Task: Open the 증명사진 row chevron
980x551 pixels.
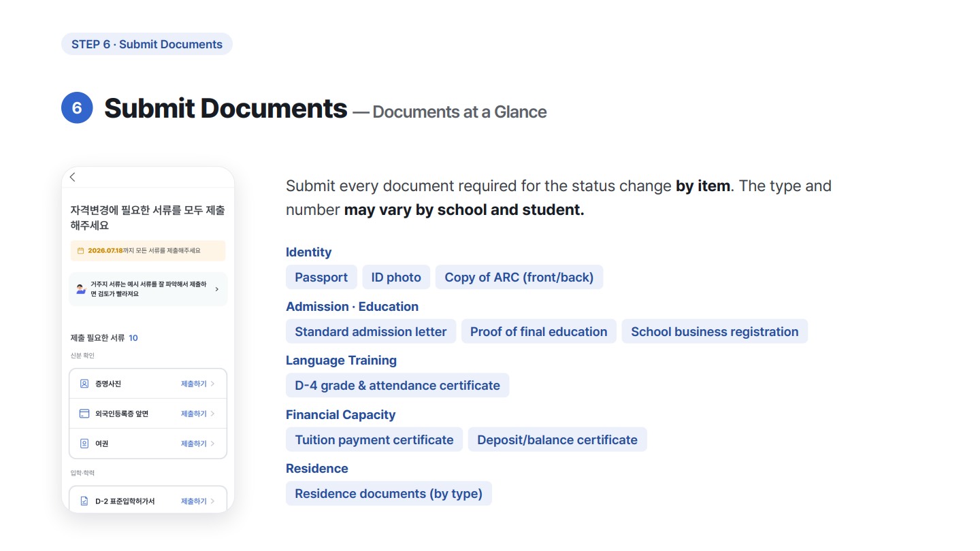Action: [x=212, y=384]
